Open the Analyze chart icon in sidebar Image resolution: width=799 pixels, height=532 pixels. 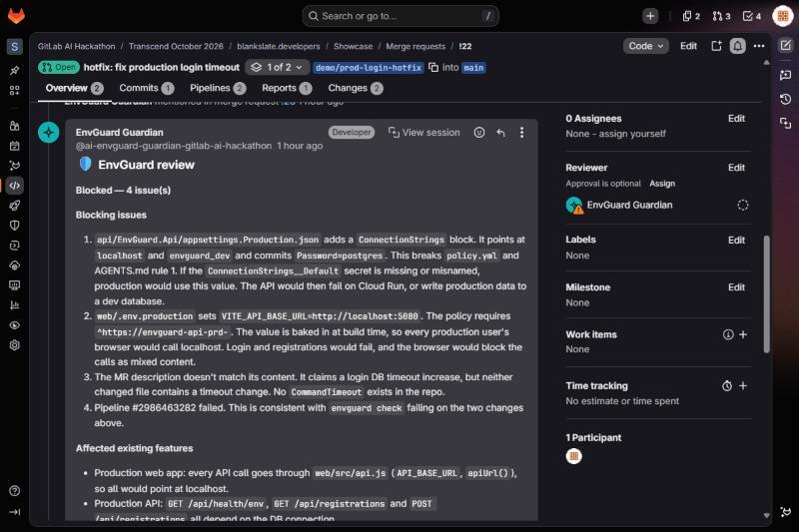pos(14,305)
